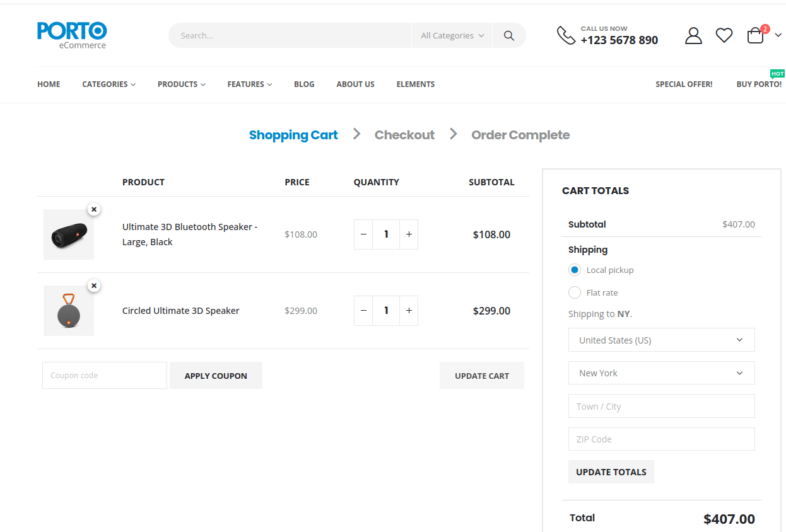Open the CATEGORIES menu
This screenshot has height=532, width=786.
[x=108, y=84]
